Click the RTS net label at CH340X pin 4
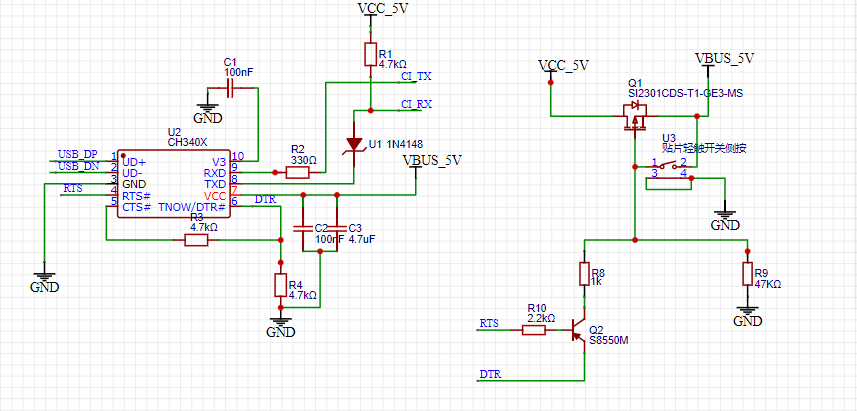This screenshot has width=857, height=411. point(73,189)
